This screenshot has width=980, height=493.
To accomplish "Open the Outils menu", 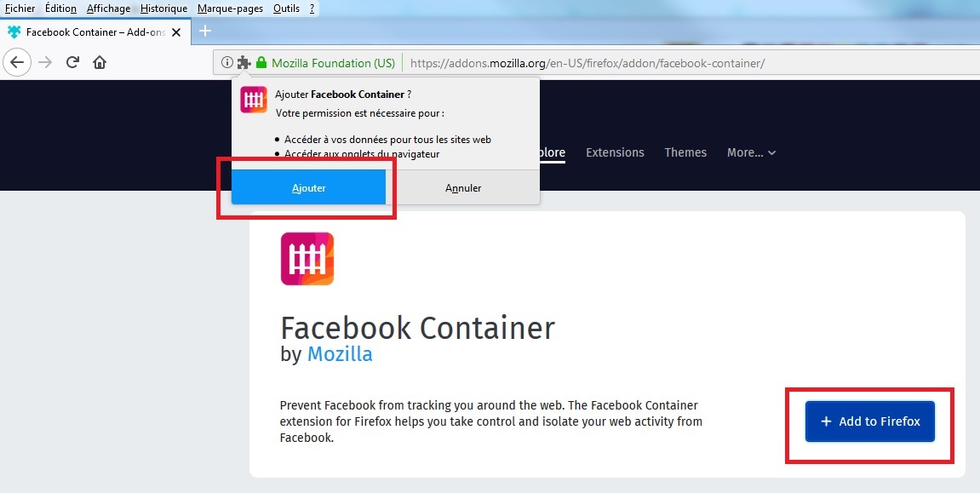I will 286,9.
